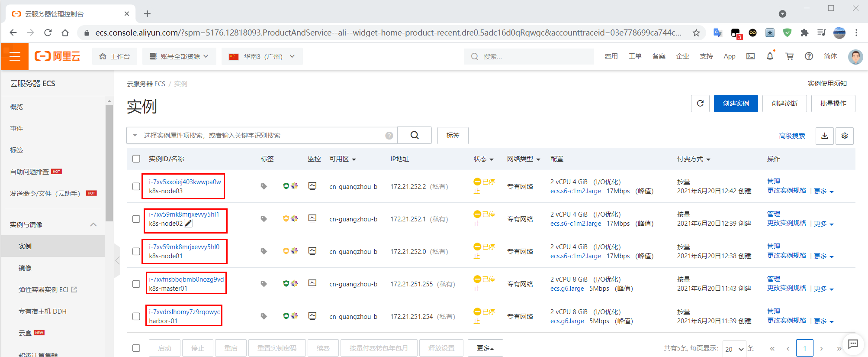868x357 pixels.
Task: Tick the bottom bulk-action checkbox
Action: coord(136,348)
